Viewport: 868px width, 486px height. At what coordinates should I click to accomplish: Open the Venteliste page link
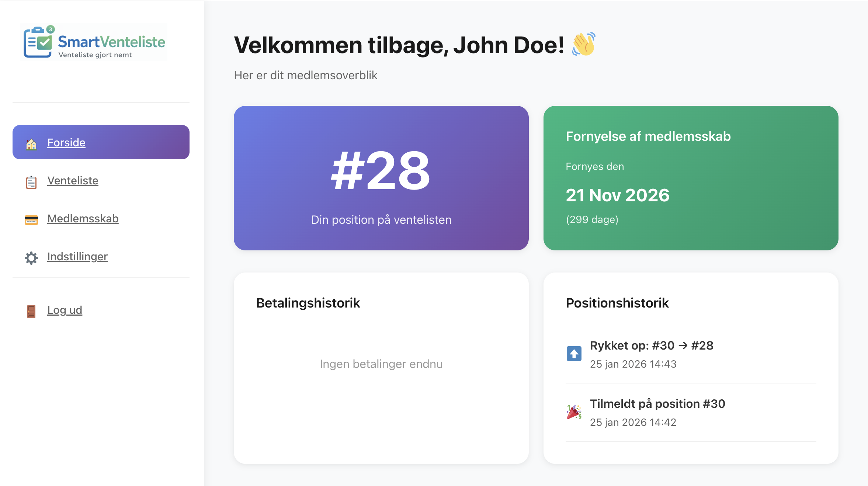coord(73,181)
